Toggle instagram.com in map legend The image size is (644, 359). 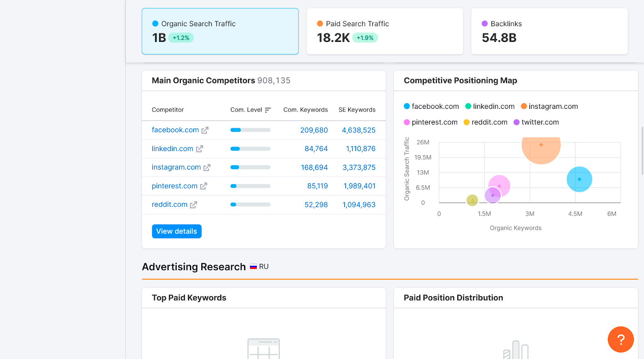(x=549, y=106)
